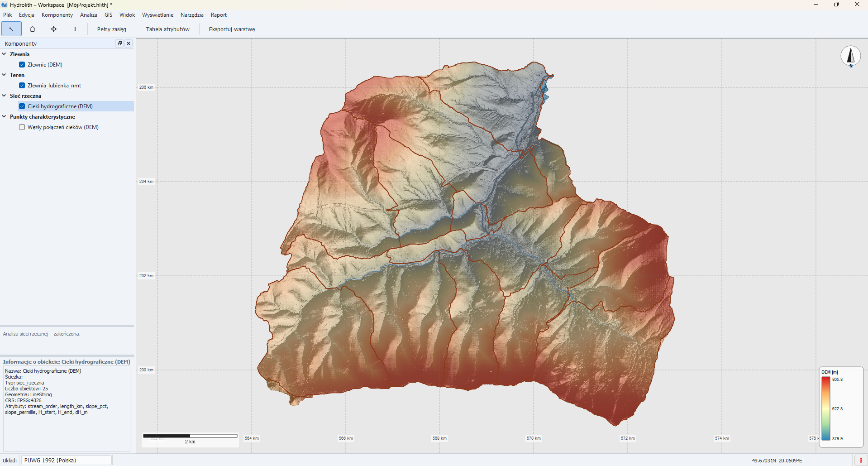The height and width of the screenshot is (466, 868).
Task: Open the Analiza menu
Action: pos(89,15)
